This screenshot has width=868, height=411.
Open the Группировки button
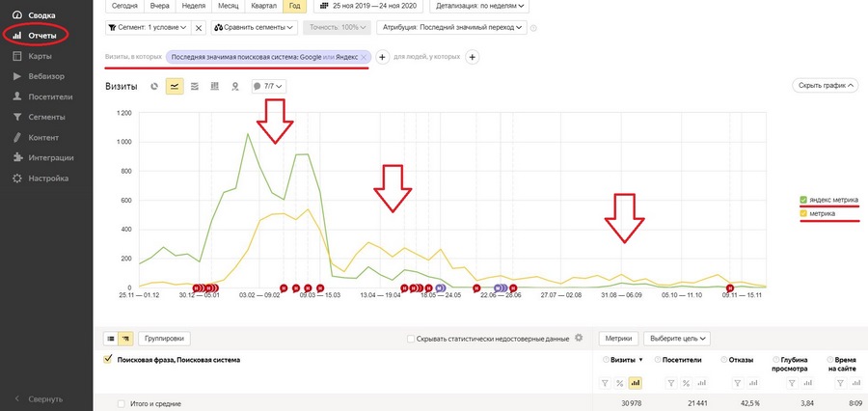point(164,339)
